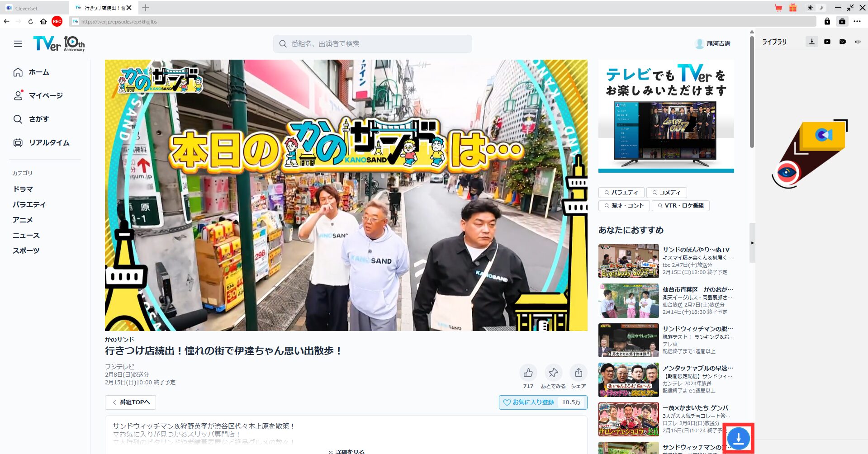868x454 pixels.
Task: Start capture with the REC button
Action: click(x=56, y=21)
